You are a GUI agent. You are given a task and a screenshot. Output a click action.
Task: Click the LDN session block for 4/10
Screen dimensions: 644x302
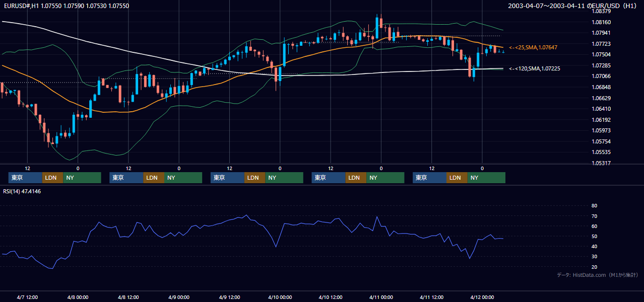coord(356,178)
